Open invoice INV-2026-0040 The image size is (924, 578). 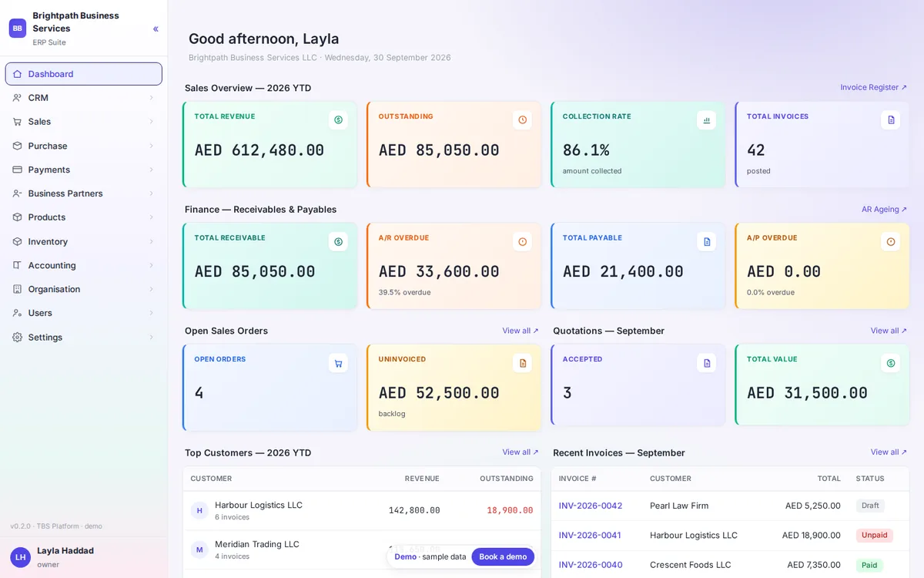tap(591, 565)
